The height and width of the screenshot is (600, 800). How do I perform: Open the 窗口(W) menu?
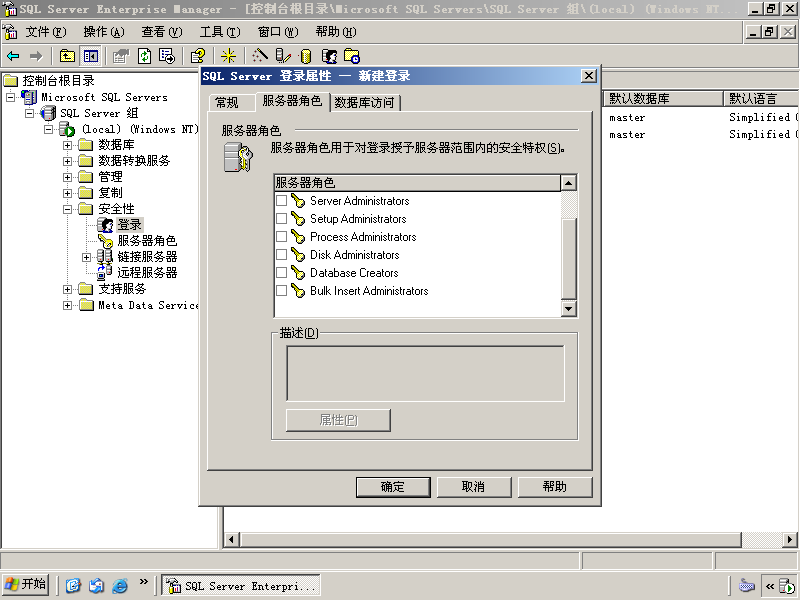click(278, 32)
